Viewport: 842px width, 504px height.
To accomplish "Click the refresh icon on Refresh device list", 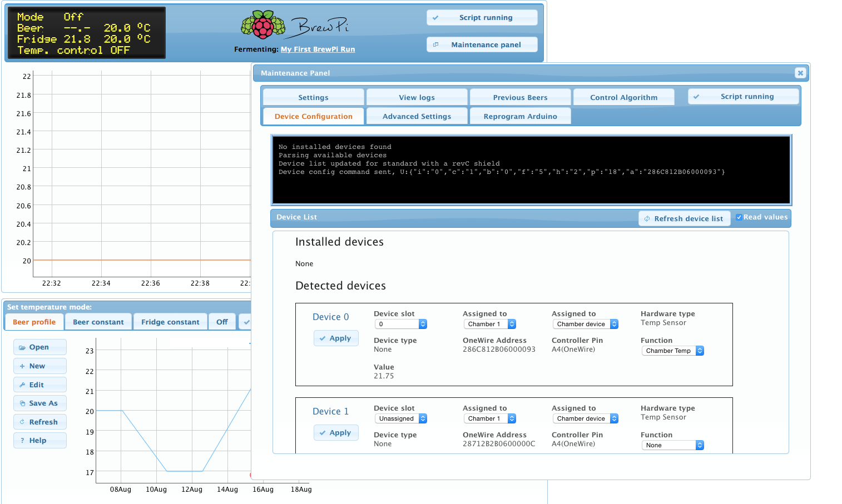I will click(x=647, y=219).
